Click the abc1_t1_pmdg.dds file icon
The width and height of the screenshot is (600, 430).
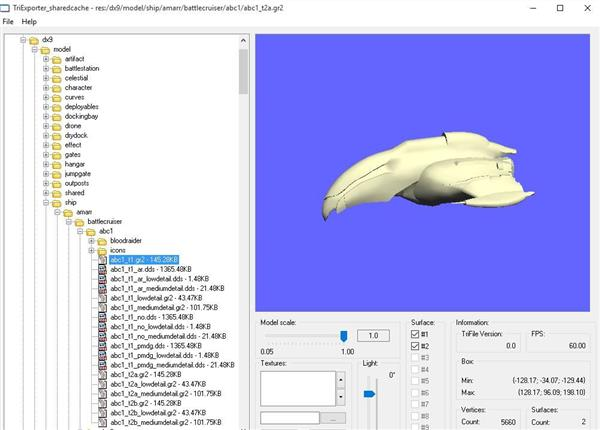(102, 346)
